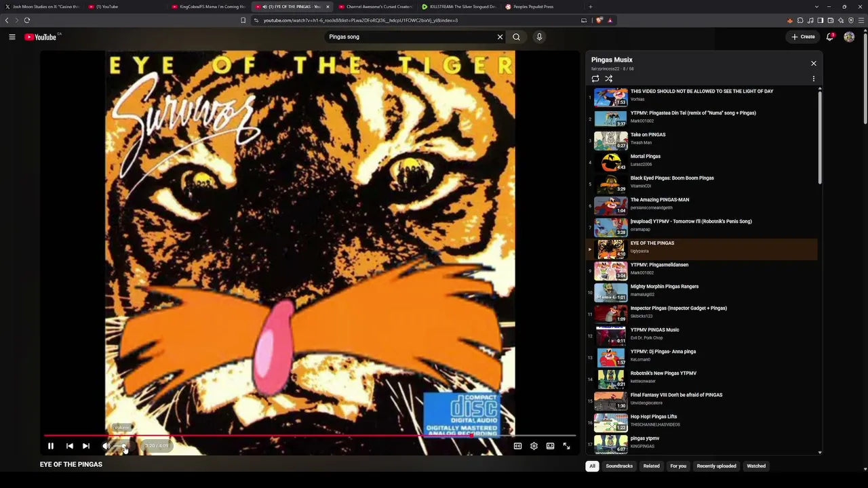Close the Pingas Musix playlist panel
The width and height of the screenshot is (868, 488).
pos(814,63)
